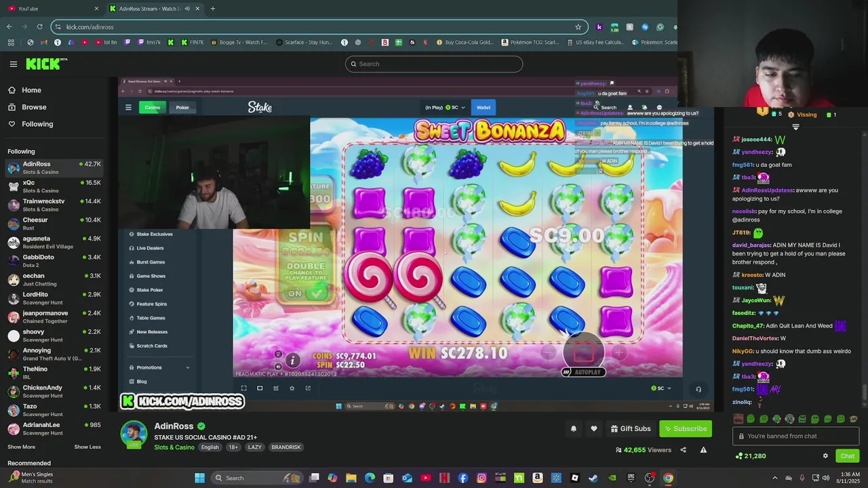Click the green Chat send button
868x488 pixels.
[x=847, y=456]
